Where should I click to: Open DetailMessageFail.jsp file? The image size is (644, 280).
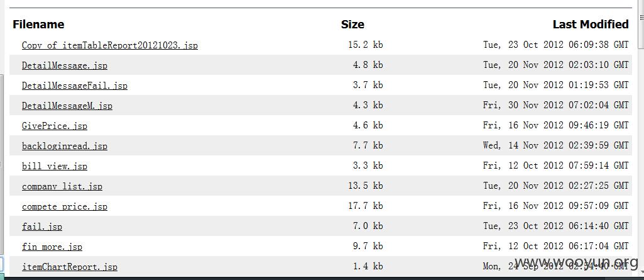point(75,86)
